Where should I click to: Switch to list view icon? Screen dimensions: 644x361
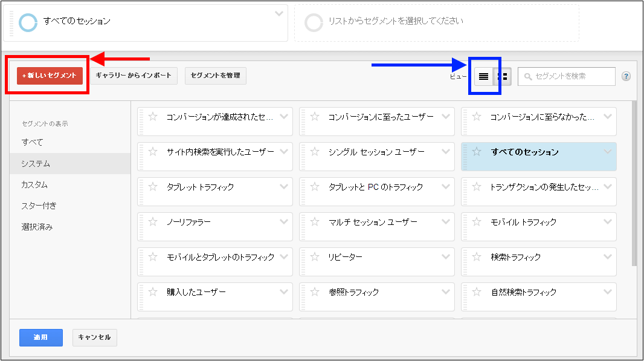pyautogui.click(x=483, y=76)
